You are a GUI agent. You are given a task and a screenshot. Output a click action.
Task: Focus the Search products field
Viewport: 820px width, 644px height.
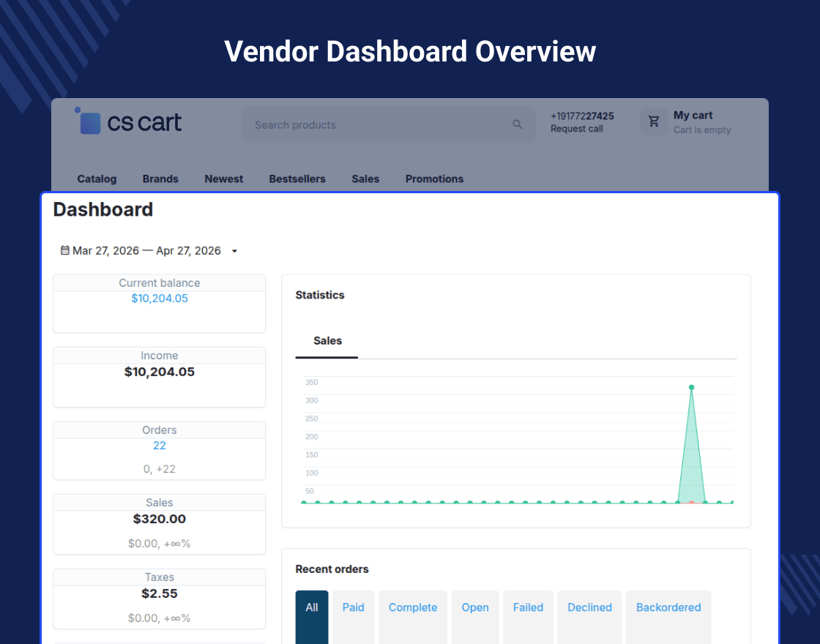click(x=388, y=125)
